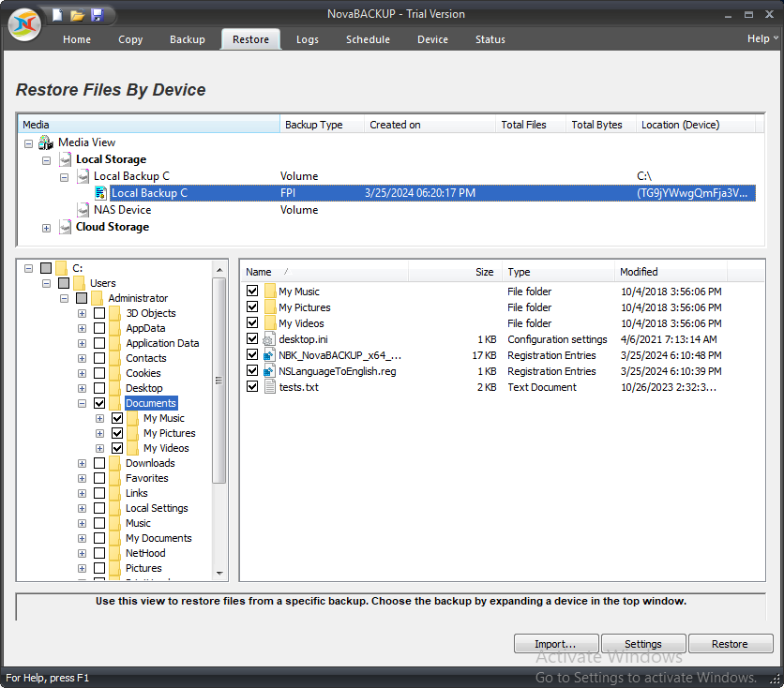Viewport: 784px width, 688px height.
Task: Enable the desktop.ini file checkbox
Action: click(x=253, y=338)
